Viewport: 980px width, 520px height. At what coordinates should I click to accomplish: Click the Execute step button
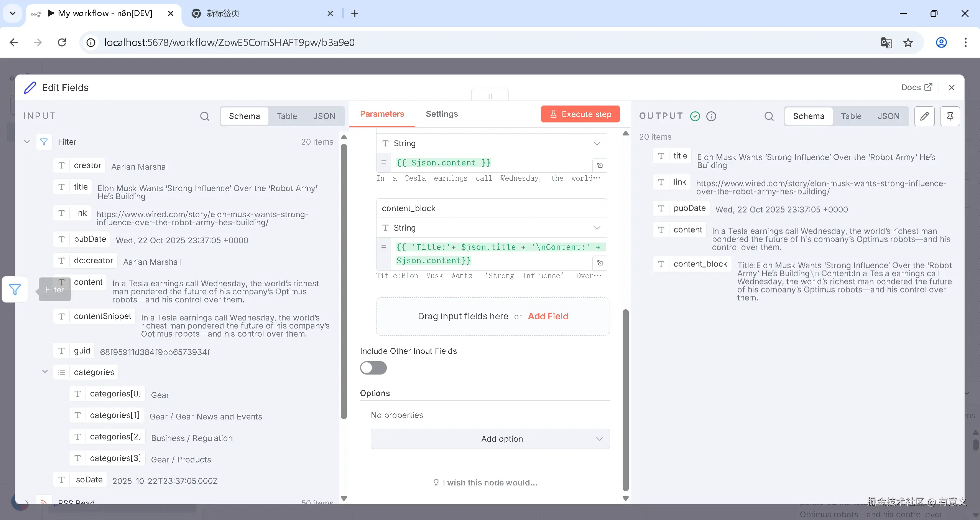580,114
